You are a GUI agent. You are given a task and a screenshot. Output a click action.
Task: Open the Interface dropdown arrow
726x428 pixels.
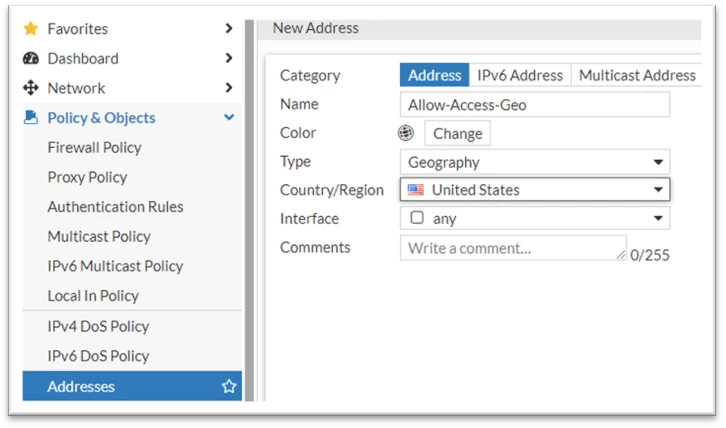(x=658, y=218)
